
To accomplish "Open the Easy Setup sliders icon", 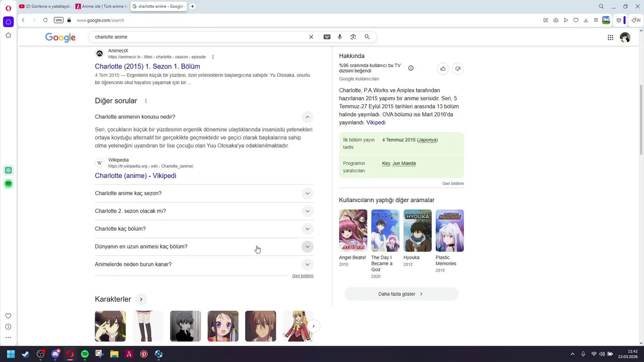I will coord(596,20).
